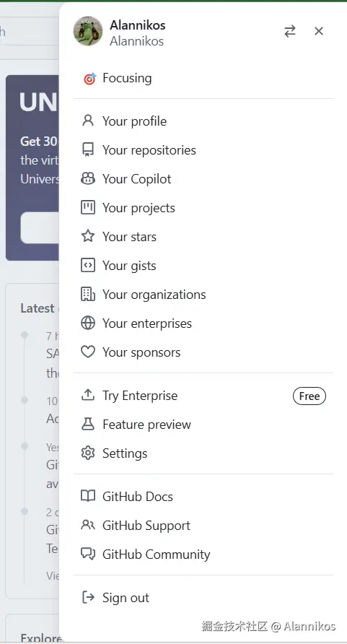The height and width of the screenshot is (644, 347).
Task: Click the Free badge label
Action: [x=309, y=396]
